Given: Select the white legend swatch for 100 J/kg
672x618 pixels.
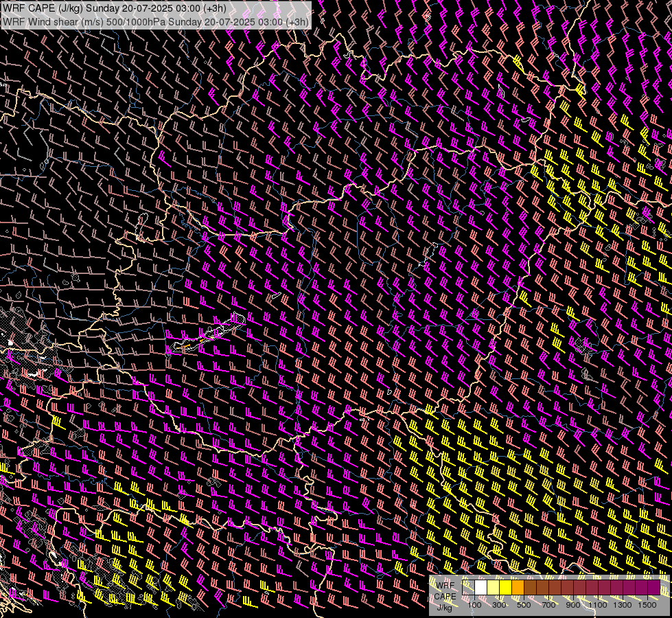Looking at the screenshot, I should click(x=481, y=587).
